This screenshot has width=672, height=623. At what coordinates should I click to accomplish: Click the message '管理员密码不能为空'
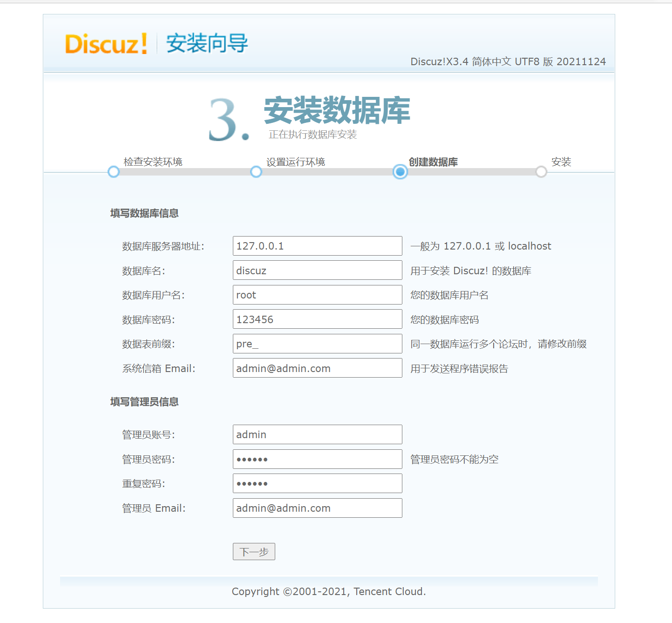click(x=455, y=460)
